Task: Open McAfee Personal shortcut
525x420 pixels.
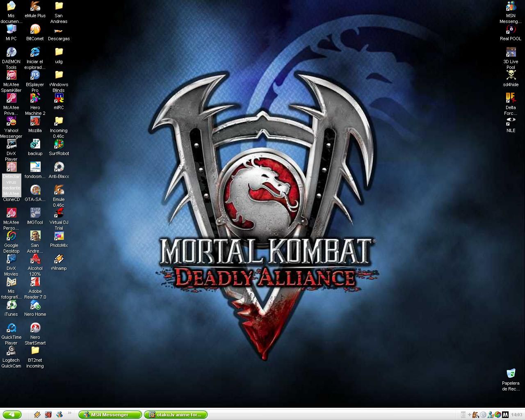Action: 11,213
